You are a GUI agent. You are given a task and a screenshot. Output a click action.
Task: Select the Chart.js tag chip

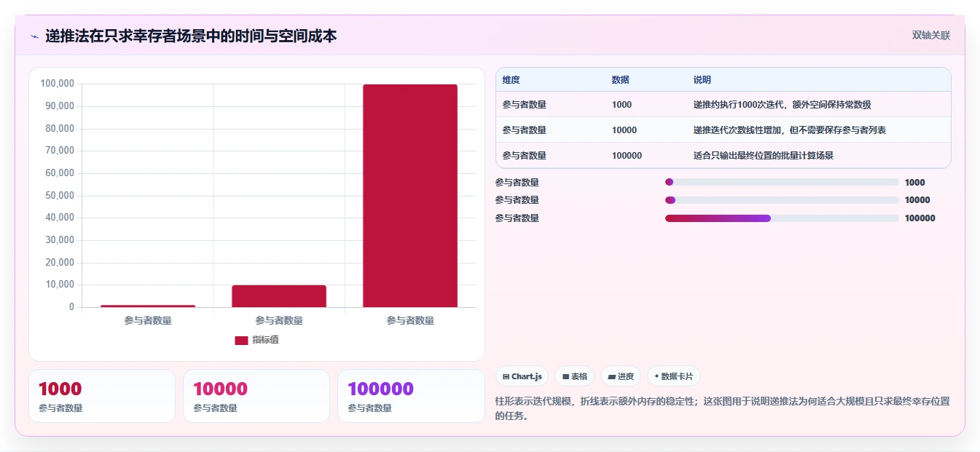(x=522, y=376)
